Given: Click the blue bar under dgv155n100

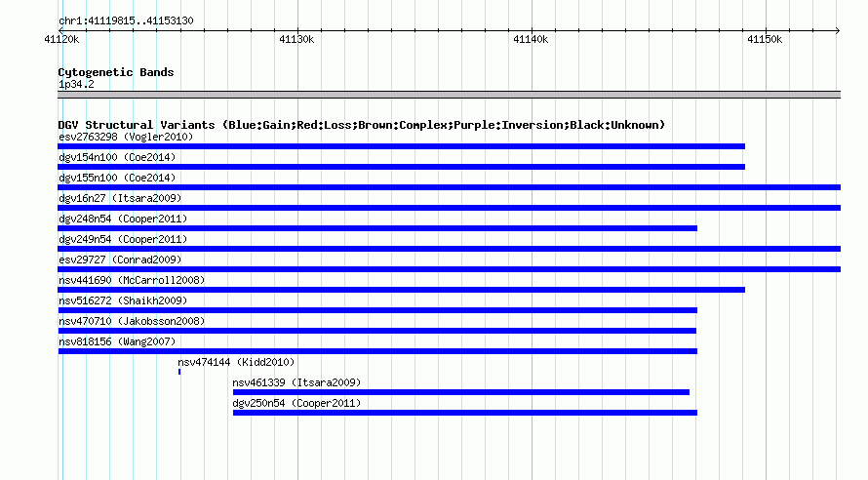Looking at the screenshot, I should (449, 187).
